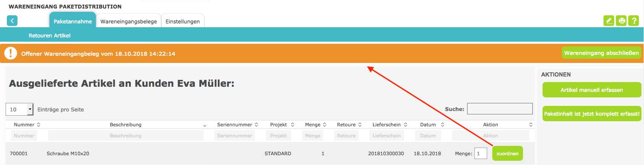644x165 pixels.
Task: Open the Einstellungen tab
Action: tap(182, 21)
